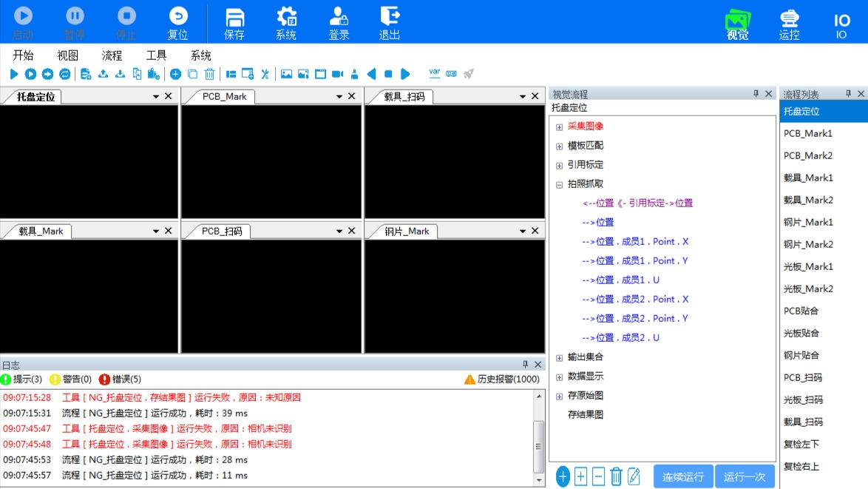The width and height of the screenshot is (868, 489).
Task: Open dropdown arrow of PCB_Mark view
Action: [339, 96]
